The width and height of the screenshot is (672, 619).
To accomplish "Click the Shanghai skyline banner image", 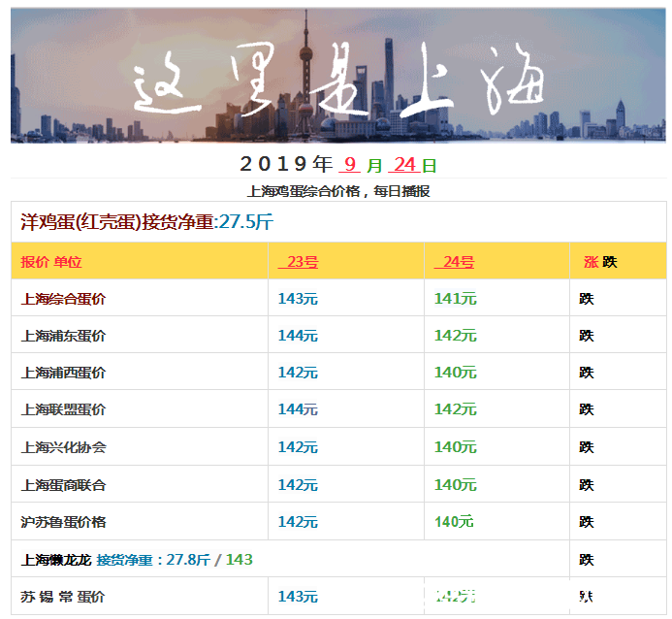I will tap(338, 75).
